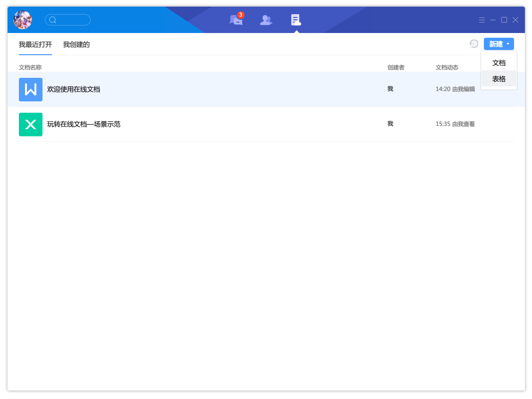This screenshot has height=399, width=532.
Task: Open the 新建 dropdown arrow
Action: point(507,43)
